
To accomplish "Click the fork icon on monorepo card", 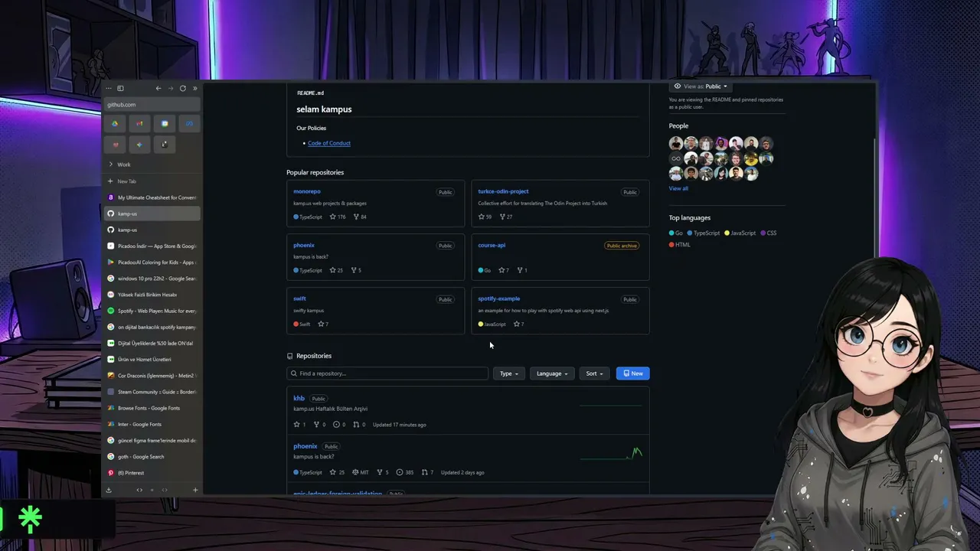I will 356,217.
